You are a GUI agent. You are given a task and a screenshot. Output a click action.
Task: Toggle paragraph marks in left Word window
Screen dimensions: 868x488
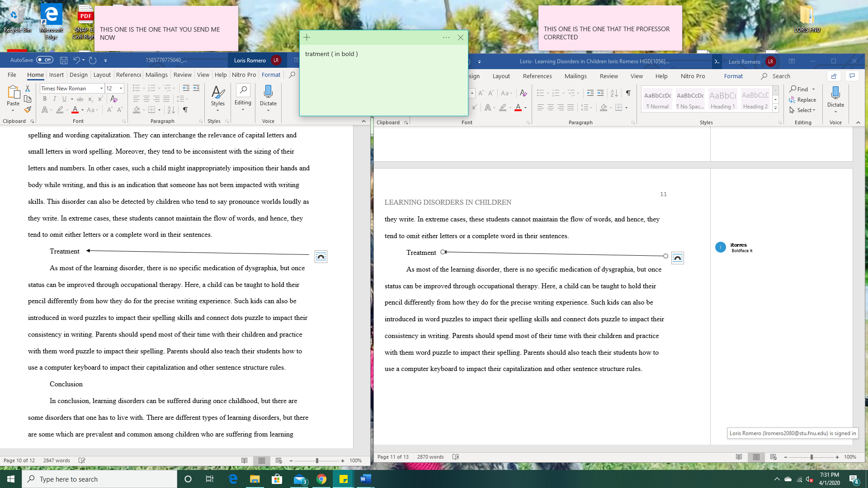click(185, 110)
